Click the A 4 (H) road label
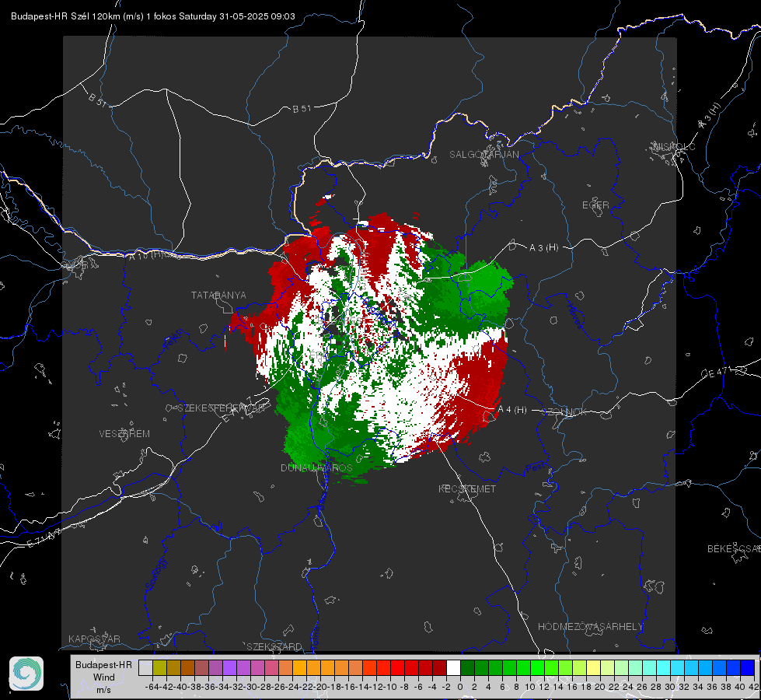Viewport: 761px width, 700px height. click(512, 410)
